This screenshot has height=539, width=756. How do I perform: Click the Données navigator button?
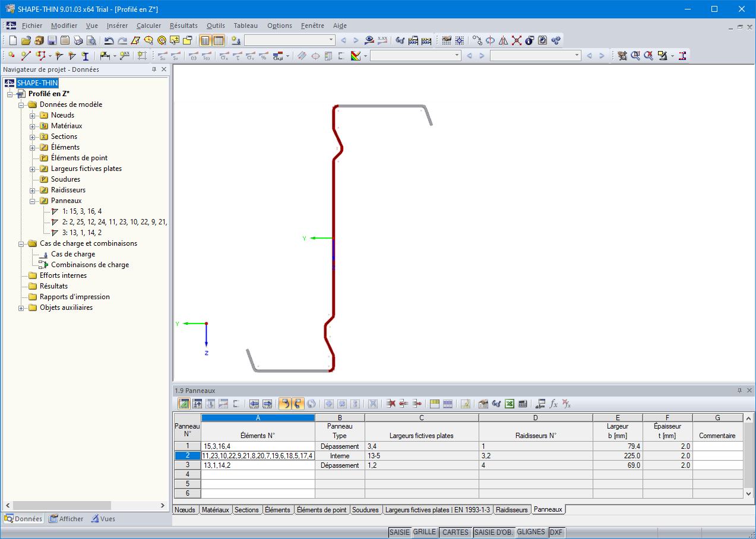pos(23,519)
